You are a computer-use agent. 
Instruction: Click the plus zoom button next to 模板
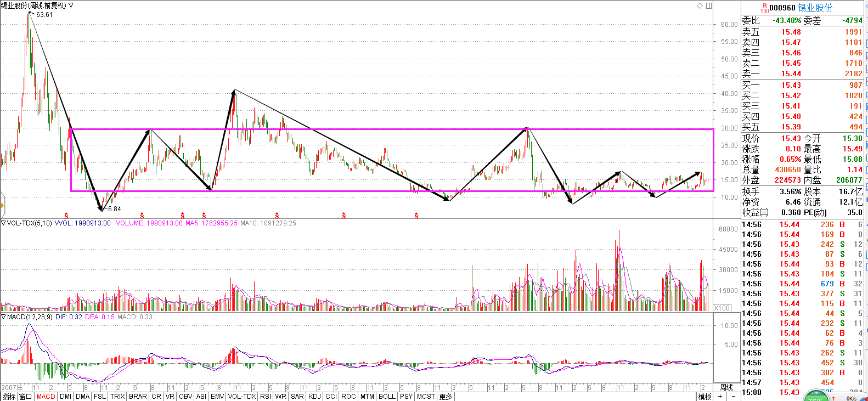[720, 397]
